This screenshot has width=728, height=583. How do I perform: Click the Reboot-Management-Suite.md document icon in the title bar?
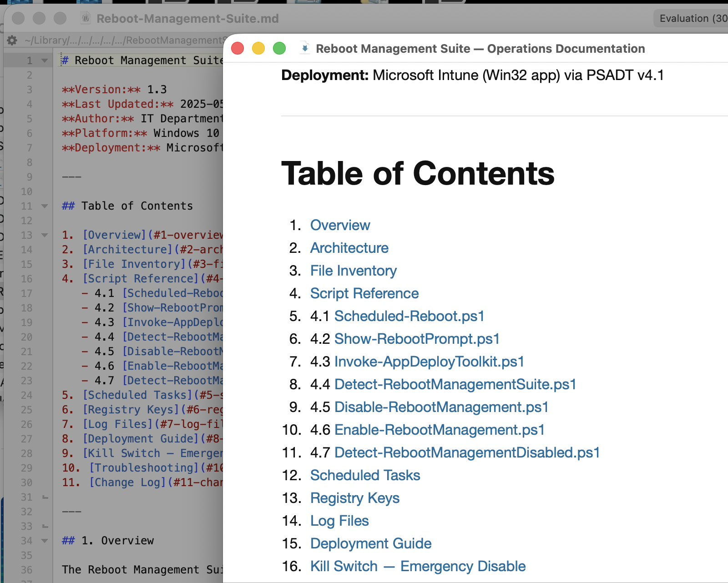86,18
